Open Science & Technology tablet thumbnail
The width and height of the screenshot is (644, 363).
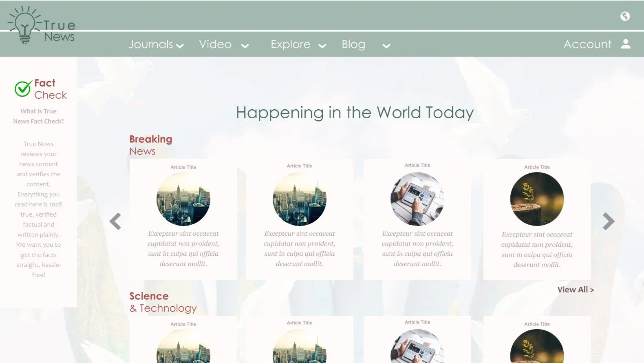pyautogui.click(x=417, y=347)
